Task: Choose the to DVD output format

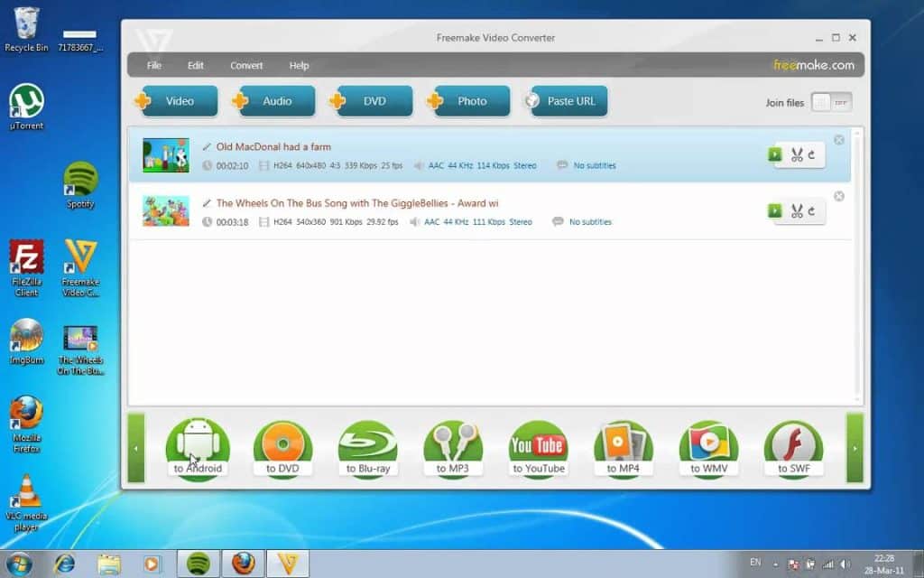Action: pos(282,450)
